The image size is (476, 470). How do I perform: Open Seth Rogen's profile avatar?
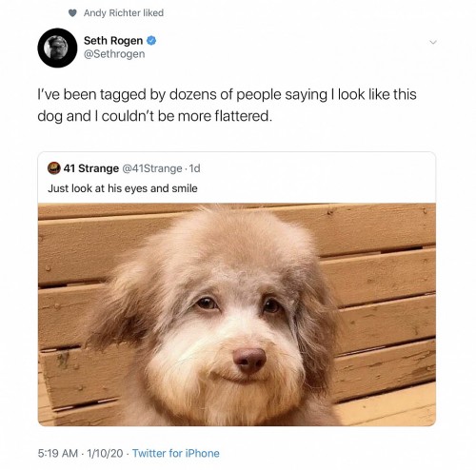[57, 48]
